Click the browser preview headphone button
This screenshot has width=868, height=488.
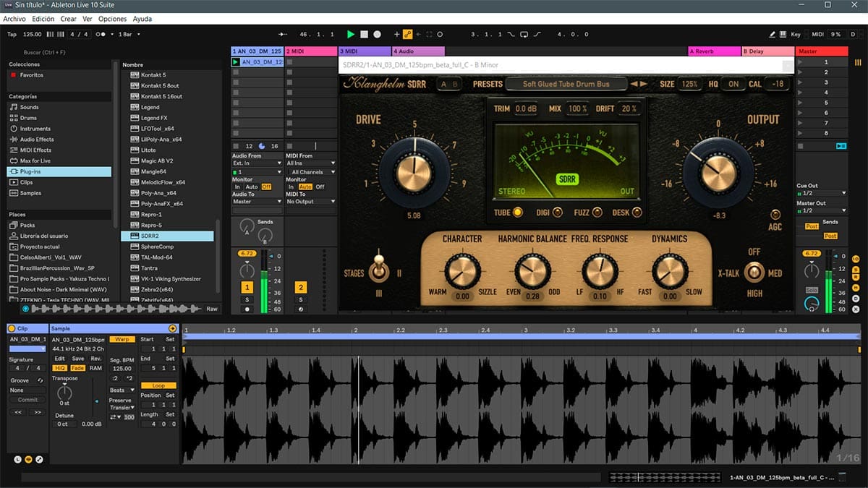26,309
